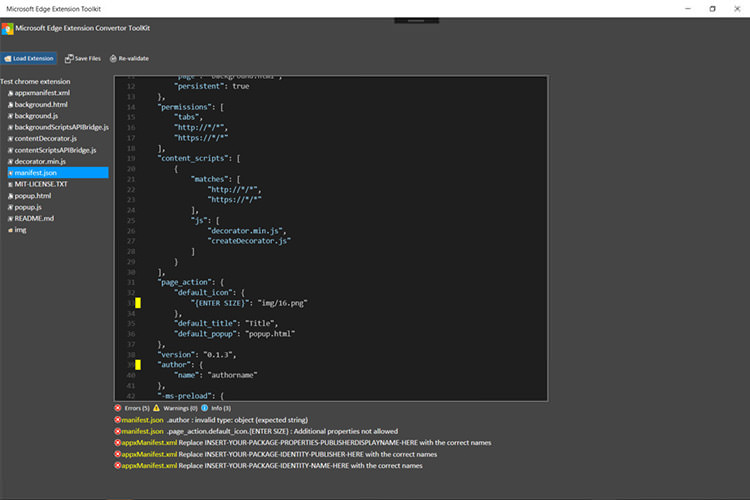Viewport: 750px width, 500px height.
Task: Select the highlighted manifest.json file
Action: click(58, 173)
